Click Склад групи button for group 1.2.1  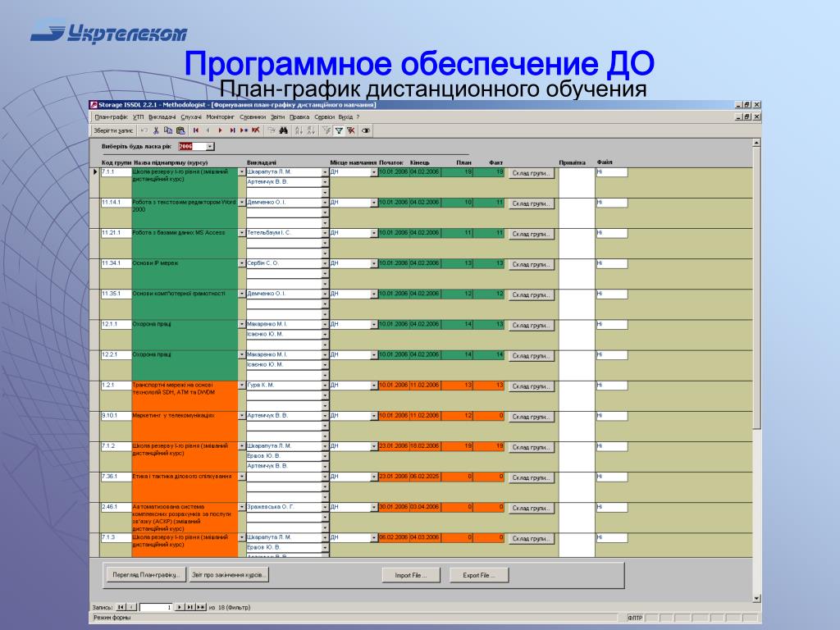[x=531, y=386]
